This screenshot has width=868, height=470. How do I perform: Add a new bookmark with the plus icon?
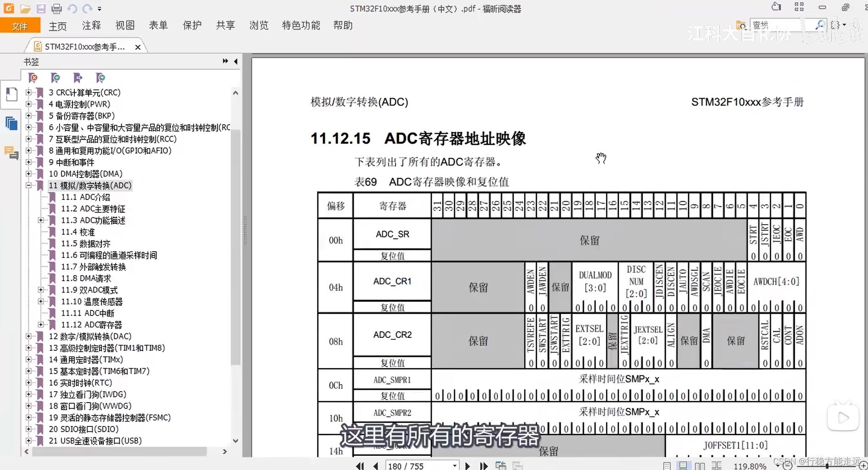(55, 78)
